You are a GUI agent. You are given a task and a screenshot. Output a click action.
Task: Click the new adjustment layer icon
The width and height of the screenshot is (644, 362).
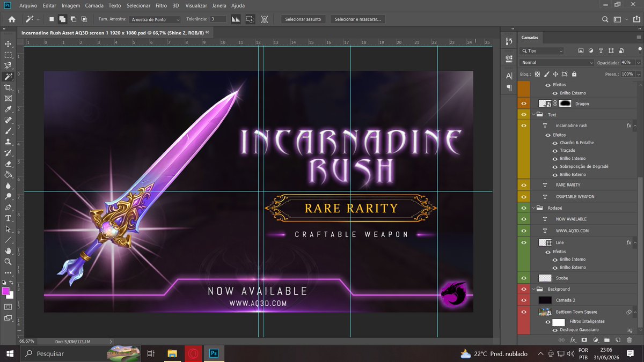(x=596, y=340)
